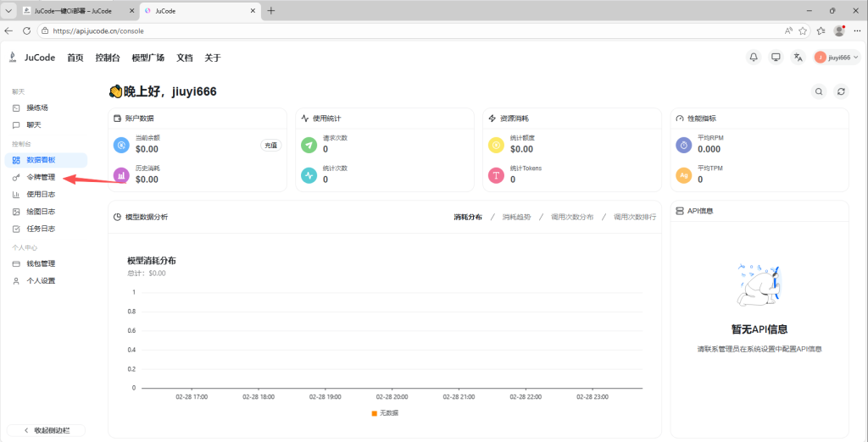The height and width of the screenshot is (442, 868).
Task: Switch to the 消耗趋势 tab
Action: tap(516, 217)
